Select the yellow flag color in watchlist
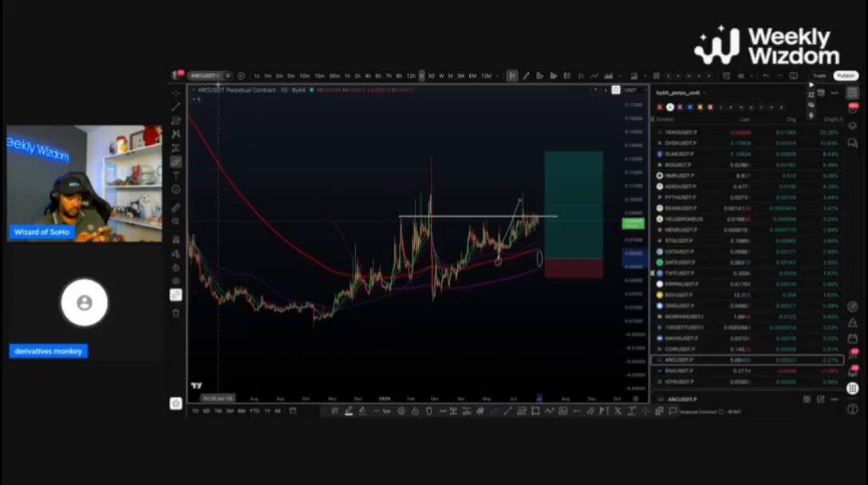Screen dimensions: 868x485 (700, 107)
